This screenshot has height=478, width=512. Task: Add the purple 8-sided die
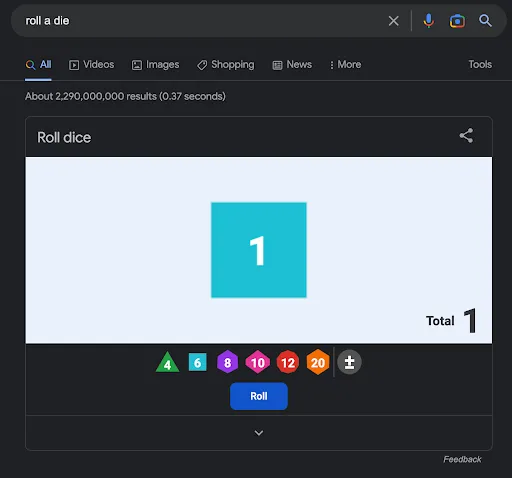(227, 362)
